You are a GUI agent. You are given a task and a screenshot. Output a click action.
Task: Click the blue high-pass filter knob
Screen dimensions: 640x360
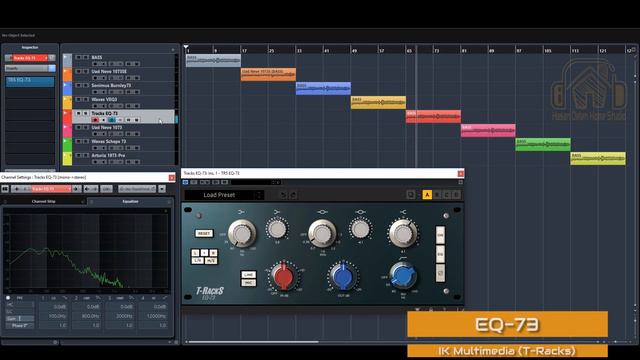(403, 275)
